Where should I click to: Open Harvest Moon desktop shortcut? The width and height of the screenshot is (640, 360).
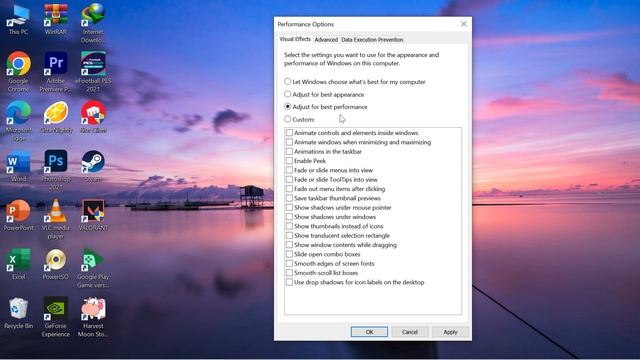coord(93,317)
